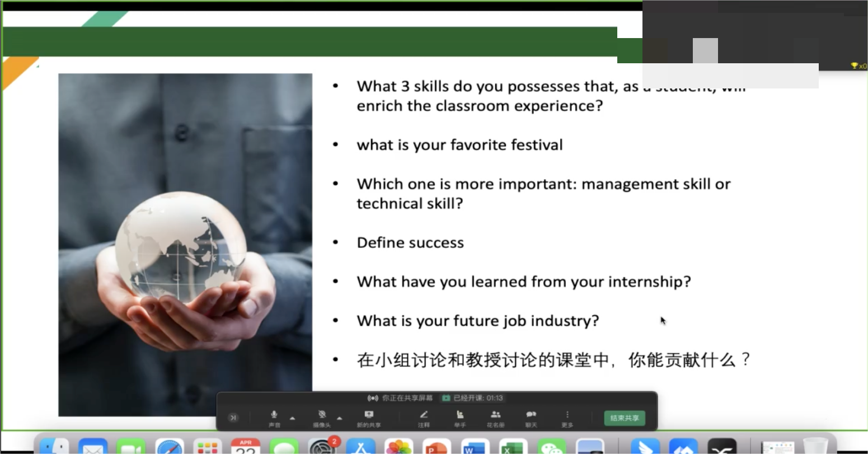Collapse the sharing toolbar with arrow button
868x454 pixels.
pos(233,418)
